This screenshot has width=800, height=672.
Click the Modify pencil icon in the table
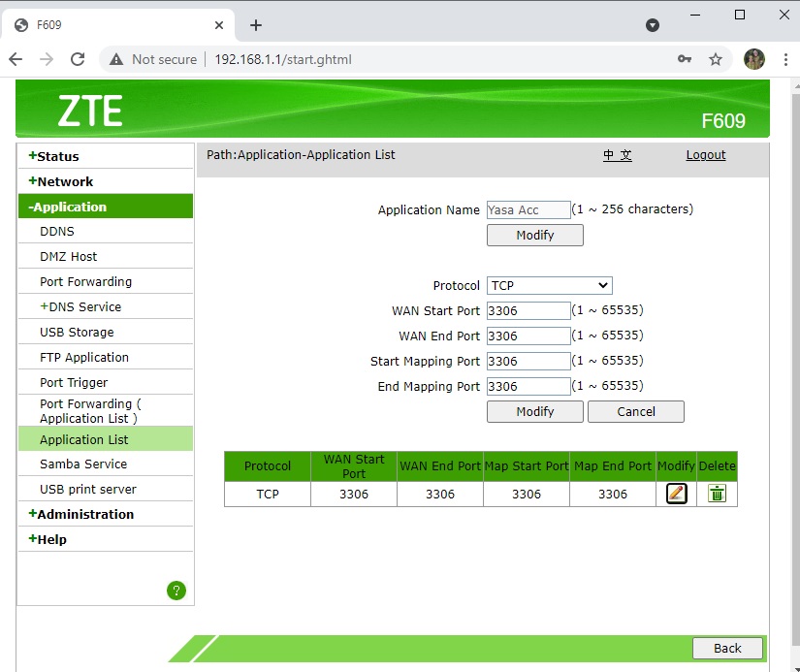(675, 494)
